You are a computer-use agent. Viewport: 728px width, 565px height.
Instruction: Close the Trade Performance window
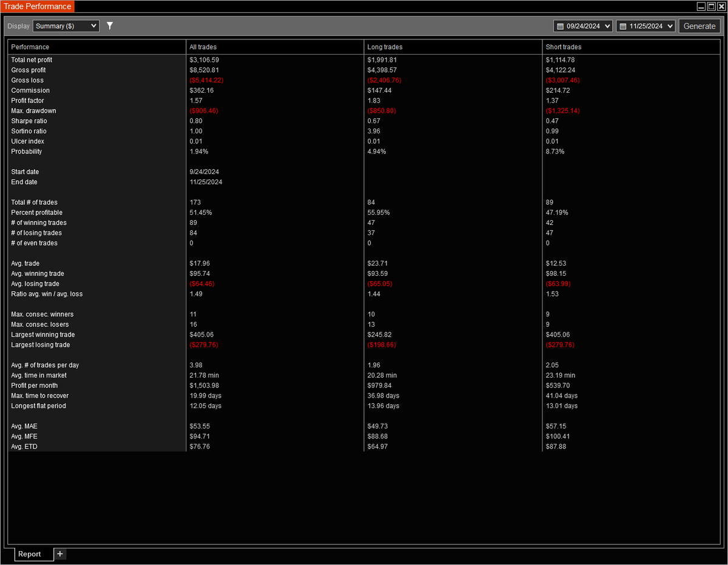[x=721, y=7]
